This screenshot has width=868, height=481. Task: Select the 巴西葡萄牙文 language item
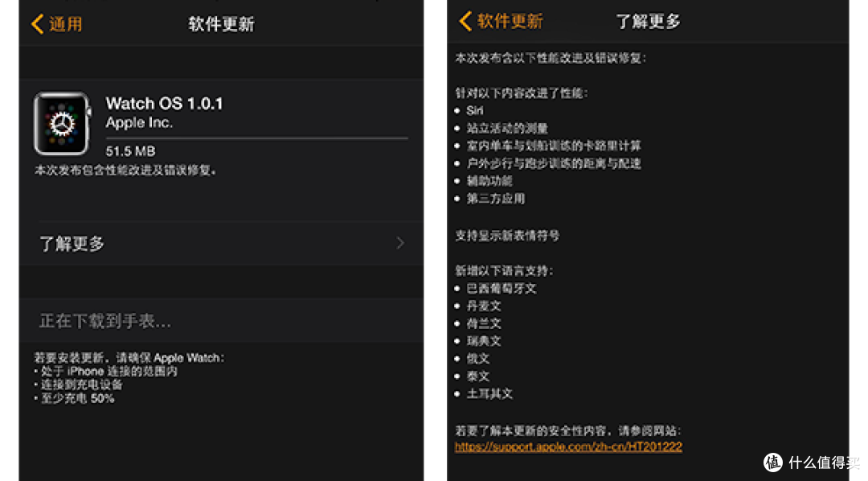[x=502, y=289]
